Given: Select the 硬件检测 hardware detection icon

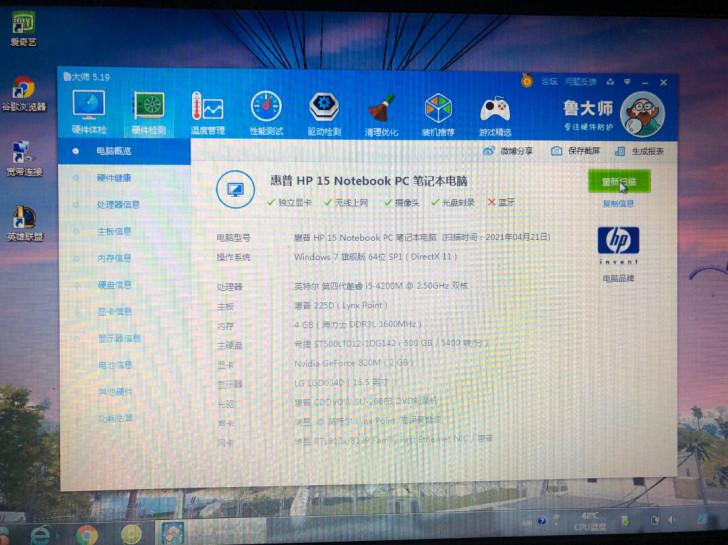Looking at the screenshot, I should click(149, 113).
